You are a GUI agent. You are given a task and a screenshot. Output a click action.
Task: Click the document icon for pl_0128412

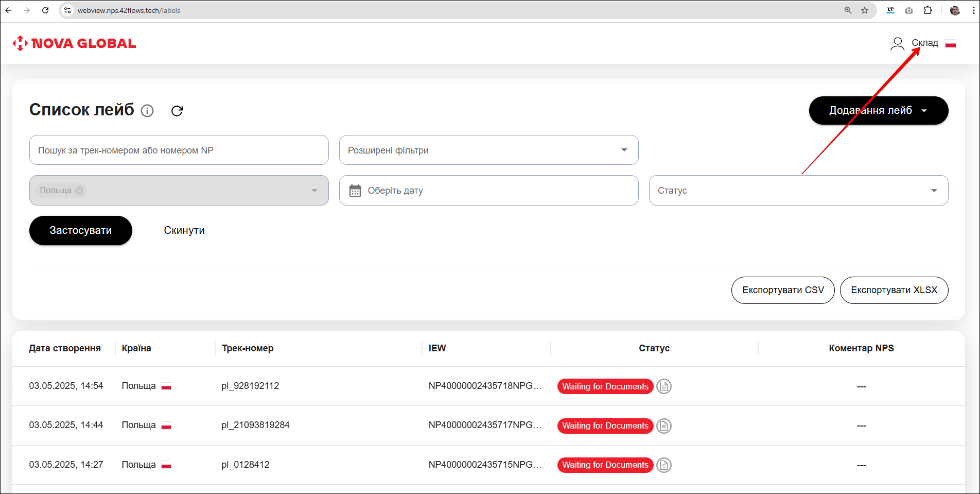tap(664, 465)
